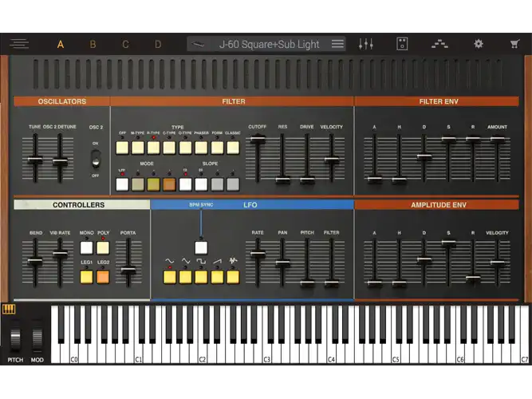
Task: Select the triangle LFO waveform button
Action: [x=185, y=277]
